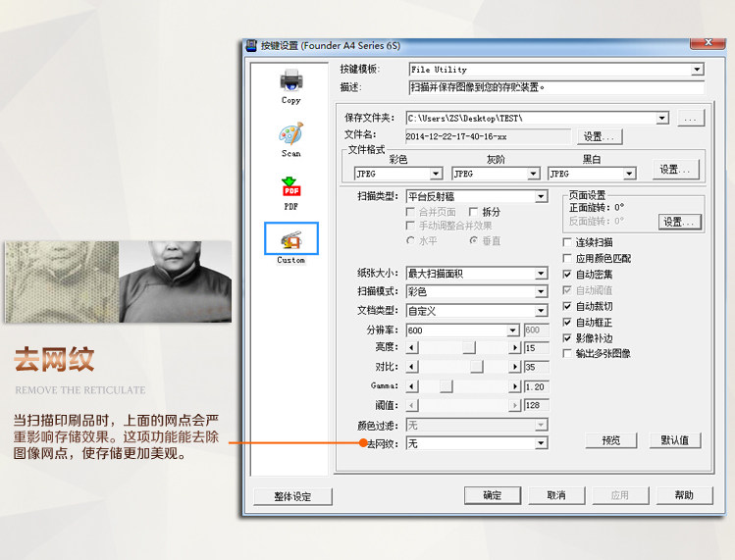Click the Gamma slider right arrow

point(514,386)
